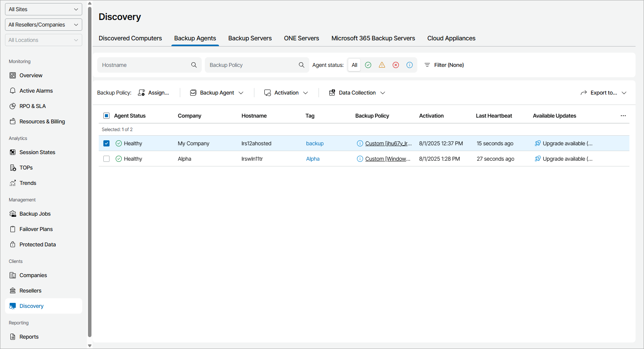Expand the Export to... menu
Viewport: 644px width, 349px height.
604,93
